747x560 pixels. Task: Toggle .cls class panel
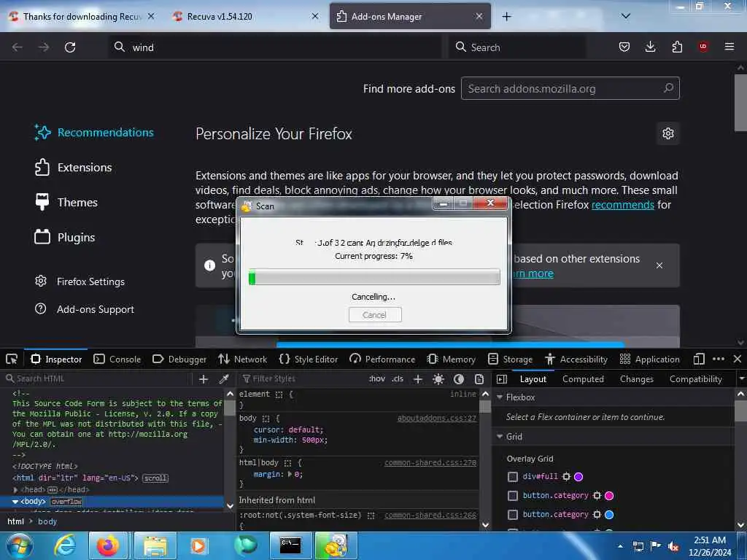[398, 379]
